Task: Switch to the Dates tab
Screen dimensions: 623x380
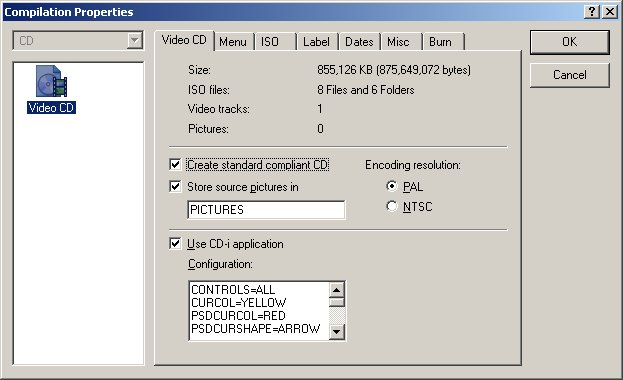Action: point(359,42)
